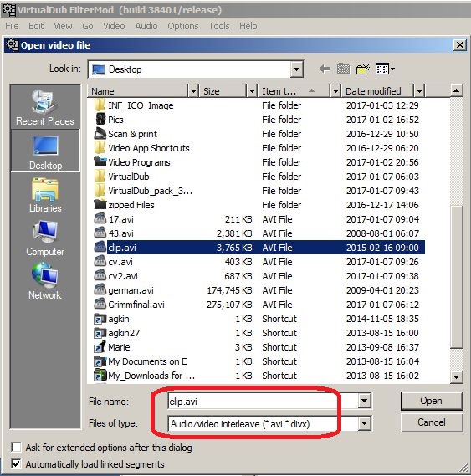Select Video Programs folder icon
The width and height of the screenshot is (471, 476).
(100, 161)
